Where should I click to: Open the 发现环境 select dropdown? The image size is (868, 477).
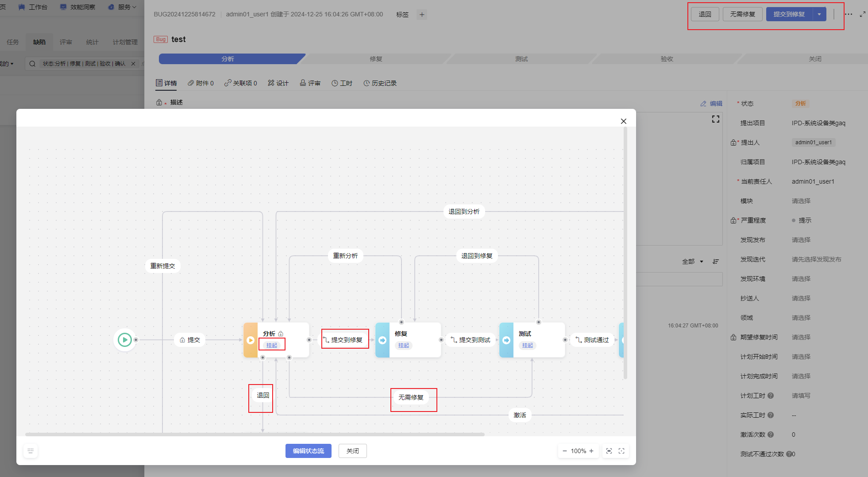coord(801,279)
